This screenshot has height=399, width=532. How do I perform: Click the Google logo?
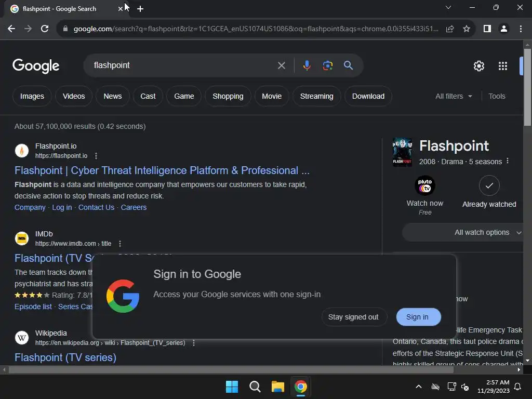36,66
